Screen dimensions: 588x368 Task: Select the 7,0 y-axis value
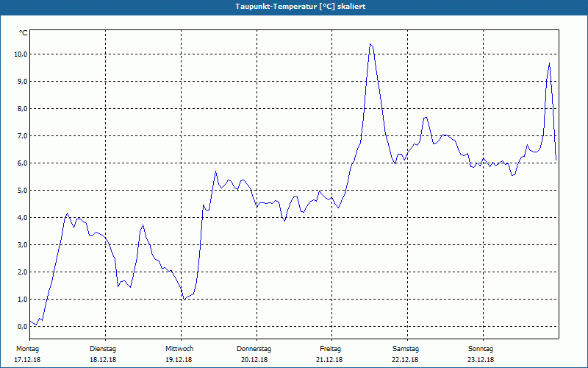tap(22, 136)
